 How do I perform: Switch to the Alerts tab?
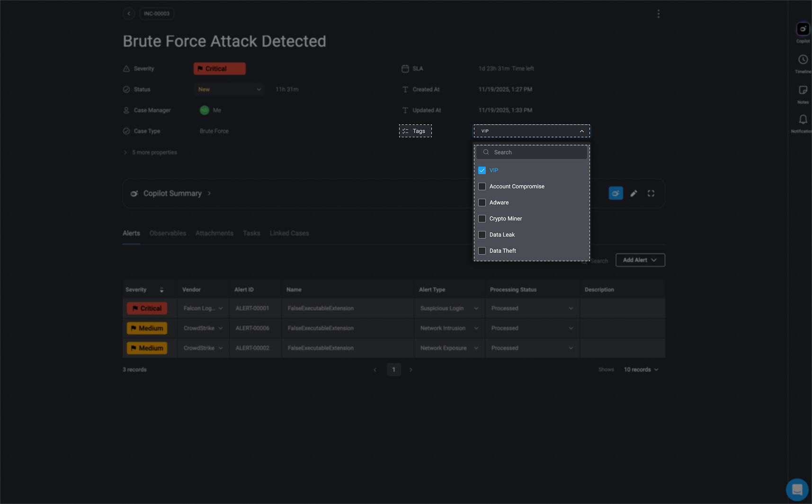(x=131, y=233)
